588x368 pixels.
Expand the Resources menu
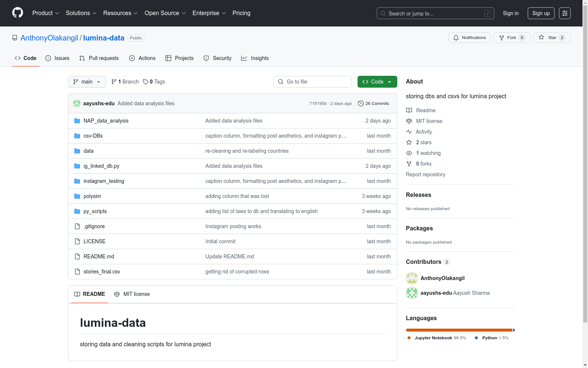[121, 13]
